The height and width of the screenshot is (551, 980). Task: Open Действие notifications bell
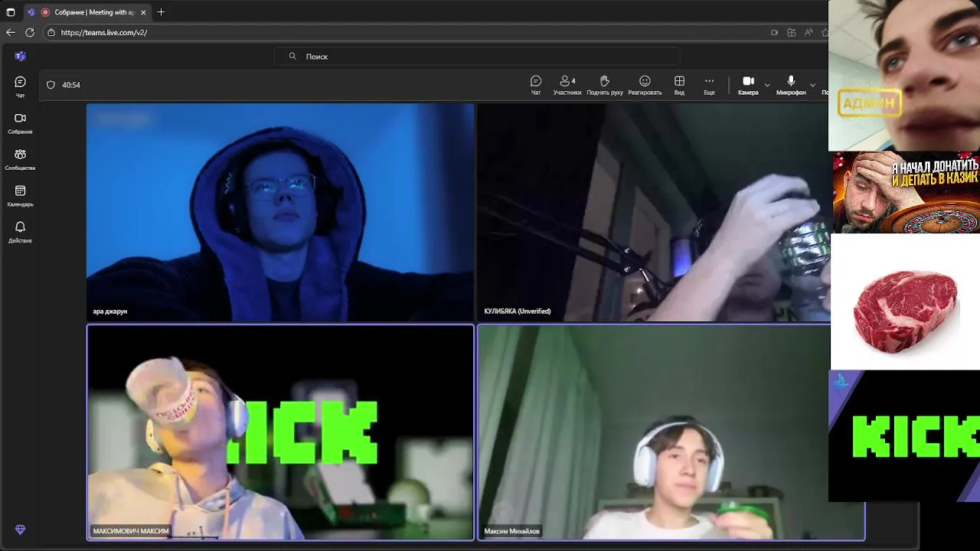pos(20,232)
